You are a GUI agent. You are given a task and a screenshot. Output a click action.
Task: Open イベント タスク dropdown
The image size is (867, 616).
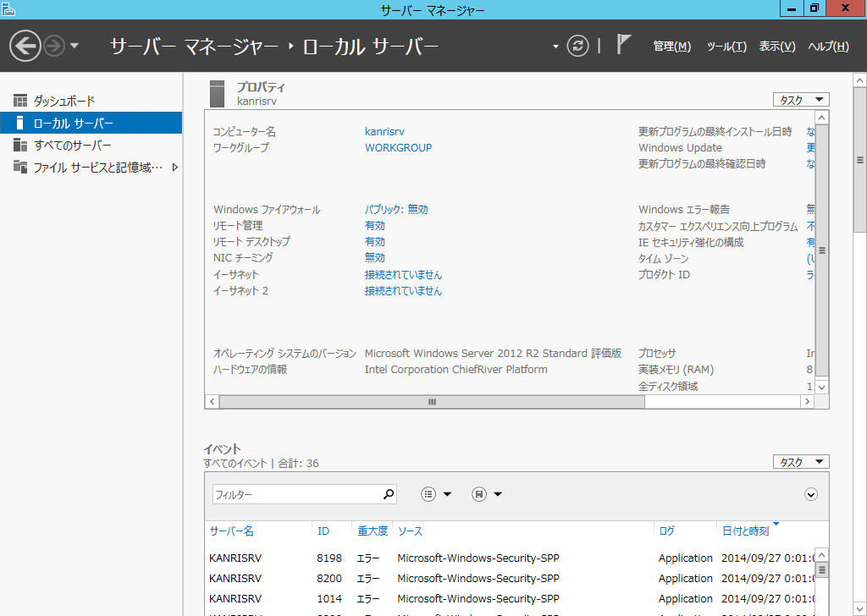point(801,462)
